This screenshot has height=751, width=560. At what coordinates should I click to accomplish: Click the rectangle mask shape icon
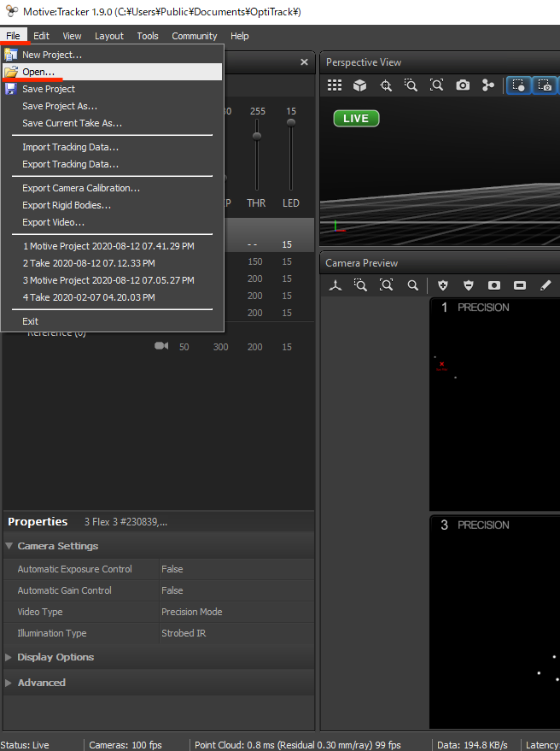520,285
